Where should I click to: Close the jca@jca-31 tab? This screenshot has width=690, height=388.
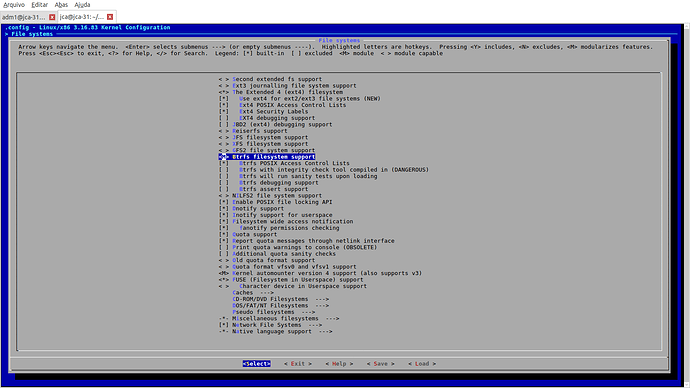coord(110,17)
